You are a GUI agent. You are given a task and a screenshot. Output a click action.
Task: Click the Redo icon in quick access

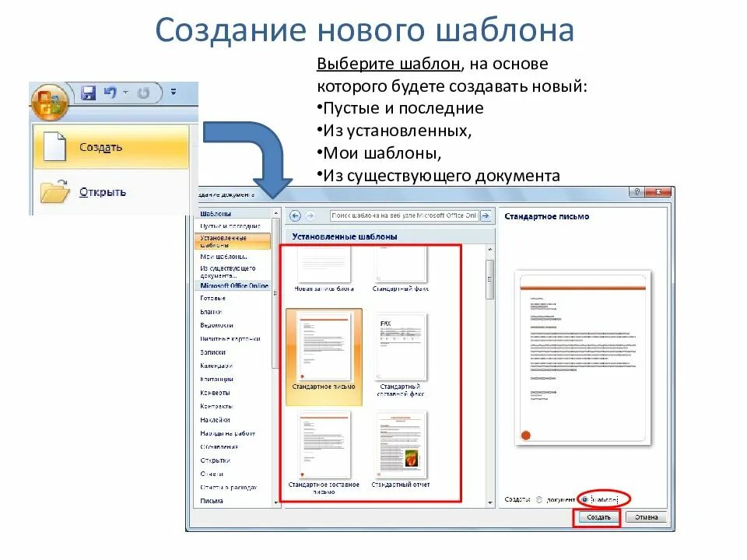(x=143, y=93)
